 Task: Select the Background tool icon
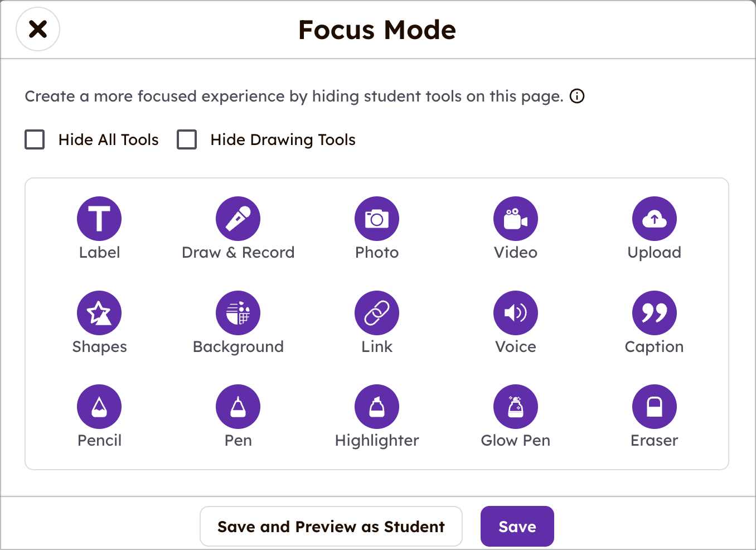point(238,313)
